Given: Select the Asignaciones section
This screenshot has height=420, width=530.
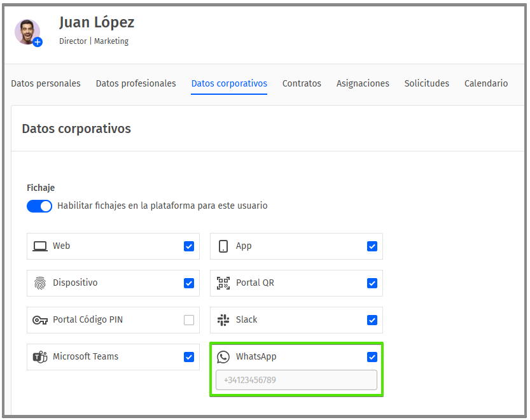Looking at the screenshot, I should (363, 83).
